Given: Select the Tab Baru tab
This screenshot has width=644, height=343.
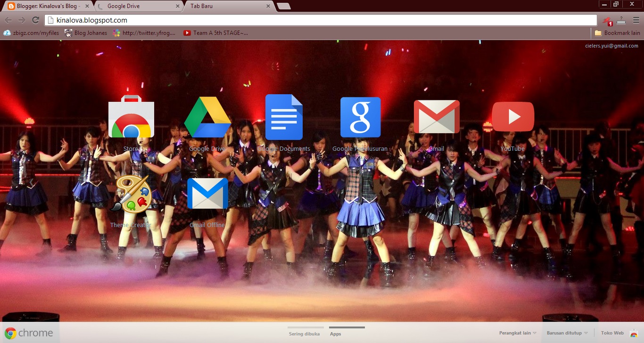Looking at the screenshot, I should pos(230,6).
